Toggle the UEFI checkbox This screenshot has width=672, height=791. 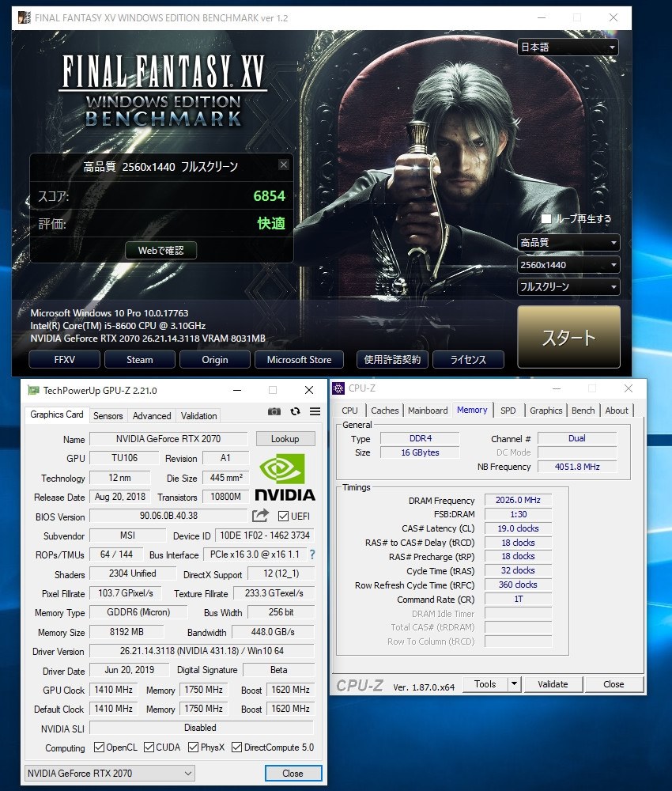283,516
